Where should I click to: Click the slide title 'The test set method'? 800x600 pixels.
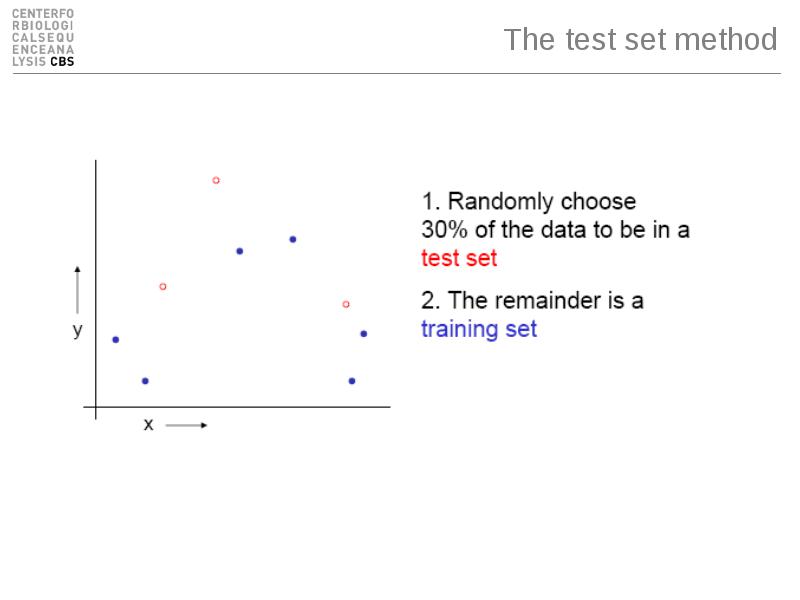[x=640, y=39]
